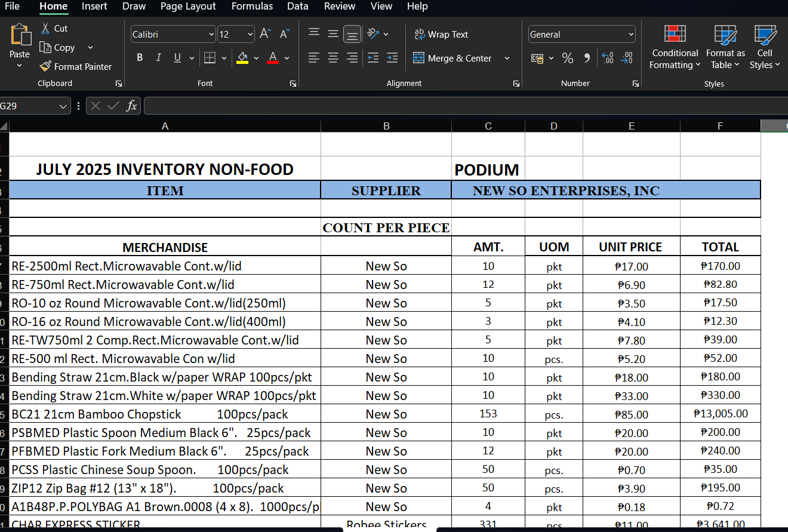Screen dimensions: 788x532
Task: Open Alignment settings dialog launcher
Action: [516, 84]
